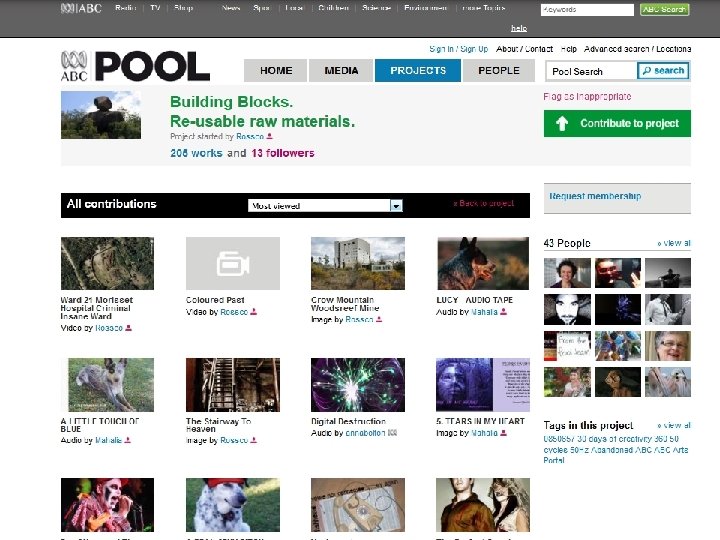The image size is (720, 540).
Task: Open the MEDIA tab
Action: coord(341,71)
